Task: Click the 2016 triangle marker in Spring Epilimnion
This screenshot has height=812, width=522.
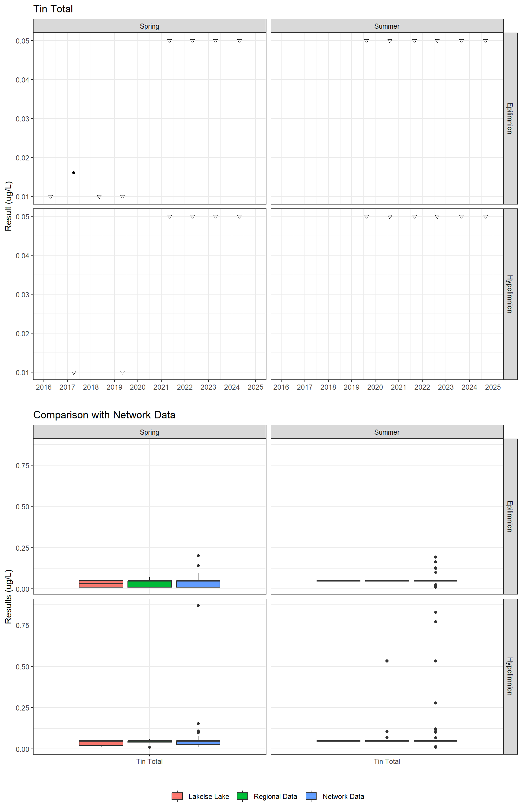Action: tap(50, 197)
